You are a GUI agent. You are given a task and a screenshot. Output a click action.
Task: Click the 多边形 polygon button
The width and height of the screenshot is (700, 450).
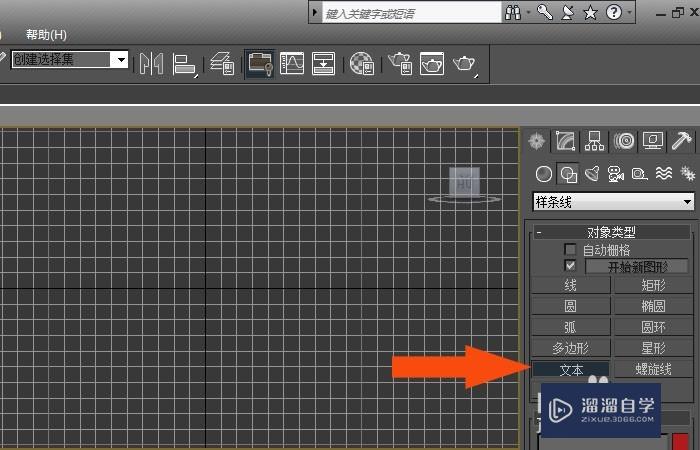571,348
